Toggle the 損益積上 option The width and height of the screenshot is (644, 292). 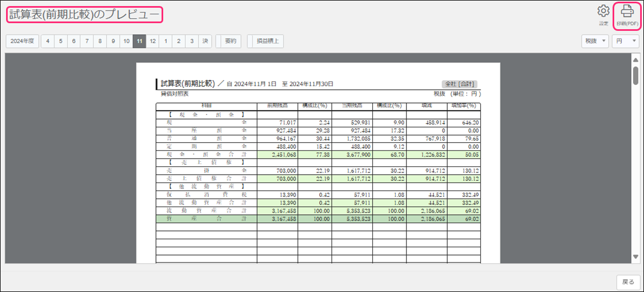(267, 41)
